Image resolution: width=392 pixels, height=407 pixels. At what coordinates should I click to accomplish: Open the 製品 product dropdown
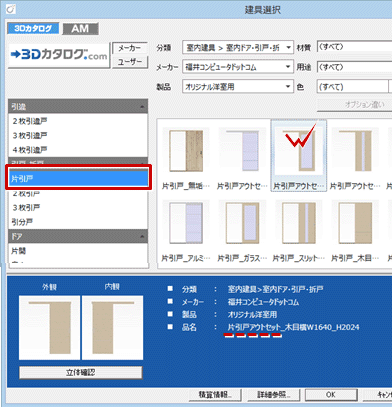[238, 87]
